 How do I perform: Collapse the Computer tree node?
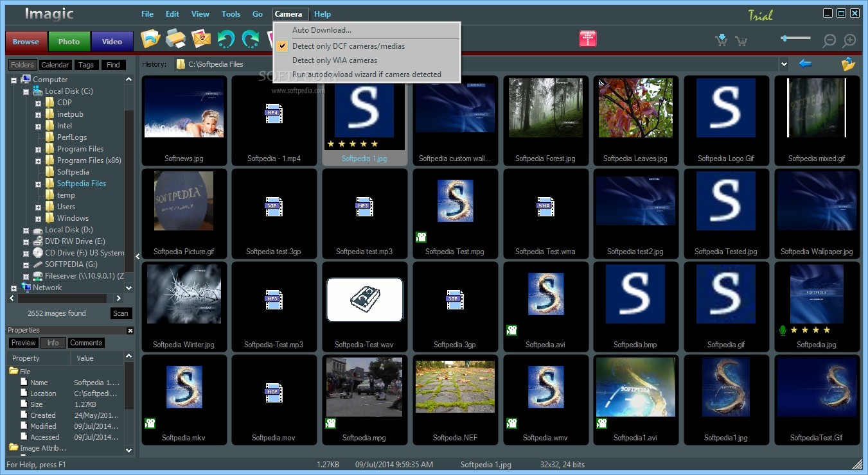click(14, 80)
